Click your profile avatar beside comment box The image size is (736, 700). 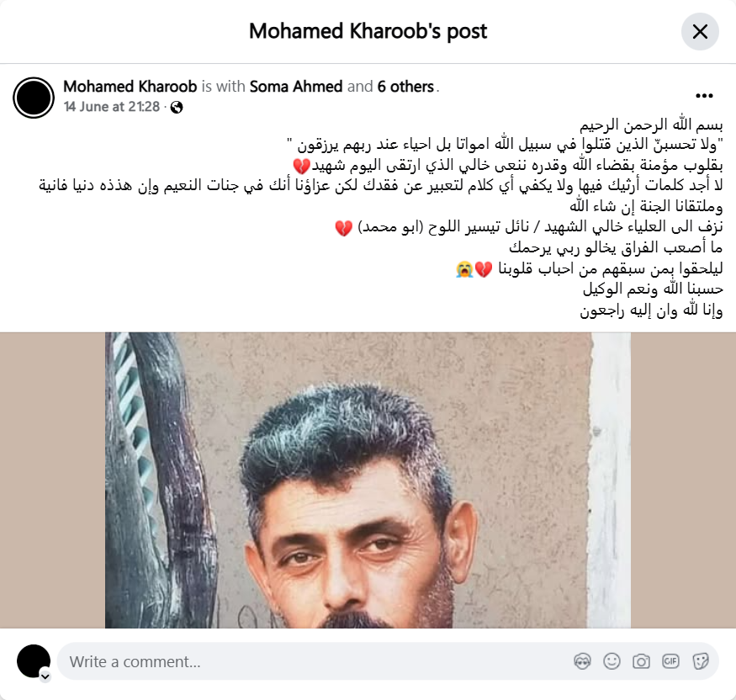(34, 661)
